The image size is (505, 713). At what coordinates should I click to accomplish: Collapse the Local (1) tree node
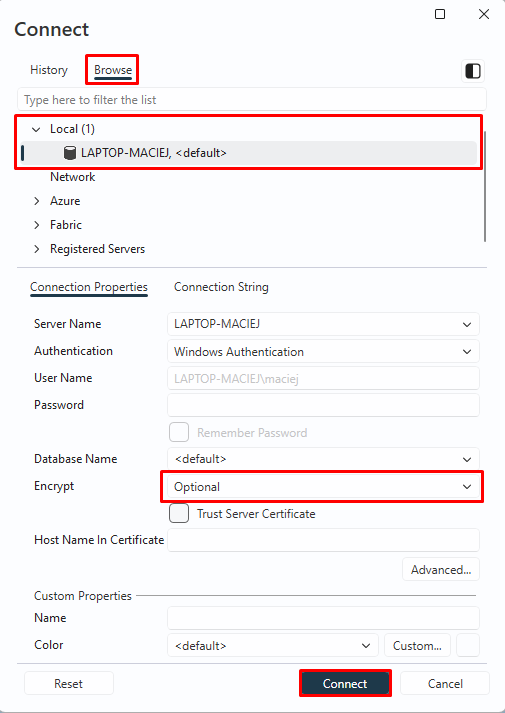pyautogui.click(x=36, y=130)
